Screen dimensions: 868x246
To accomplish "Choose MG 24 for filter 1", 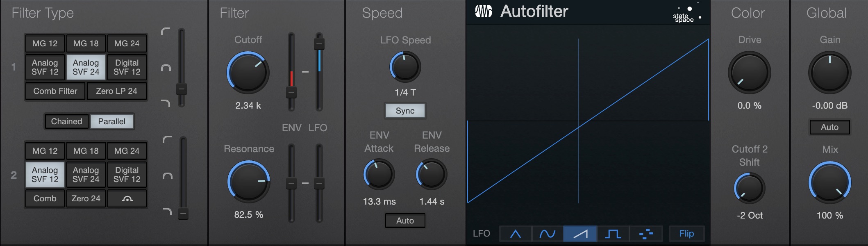I will (x=127, y=43).
